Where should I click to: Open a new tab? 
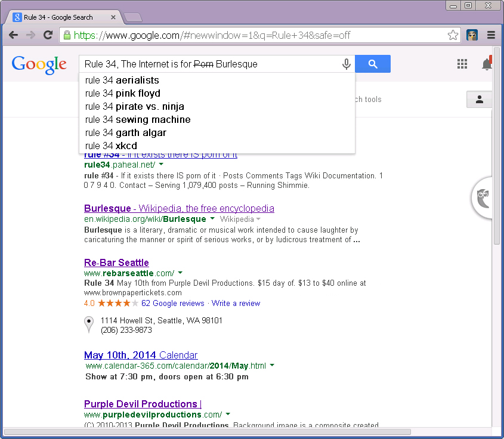pyautogui.click(x=133, y=18)
